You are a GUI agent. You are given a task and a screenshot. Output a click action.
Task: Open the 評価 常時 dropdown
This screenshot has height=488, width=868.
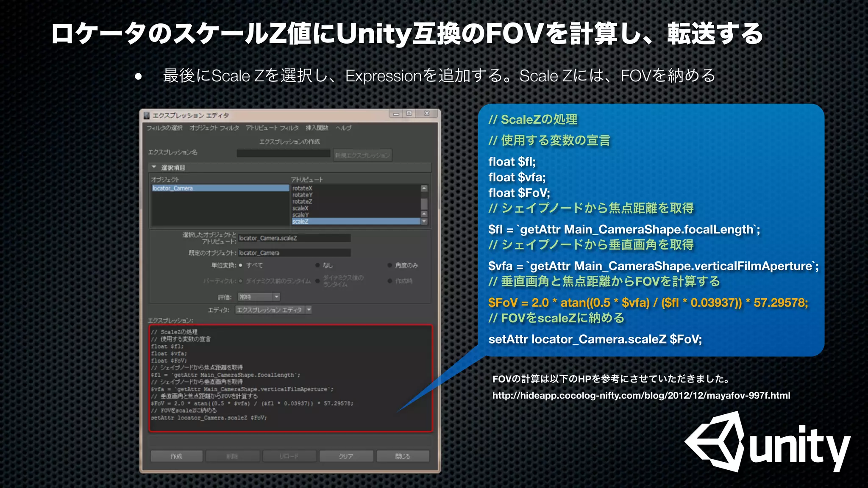[259, 297]
